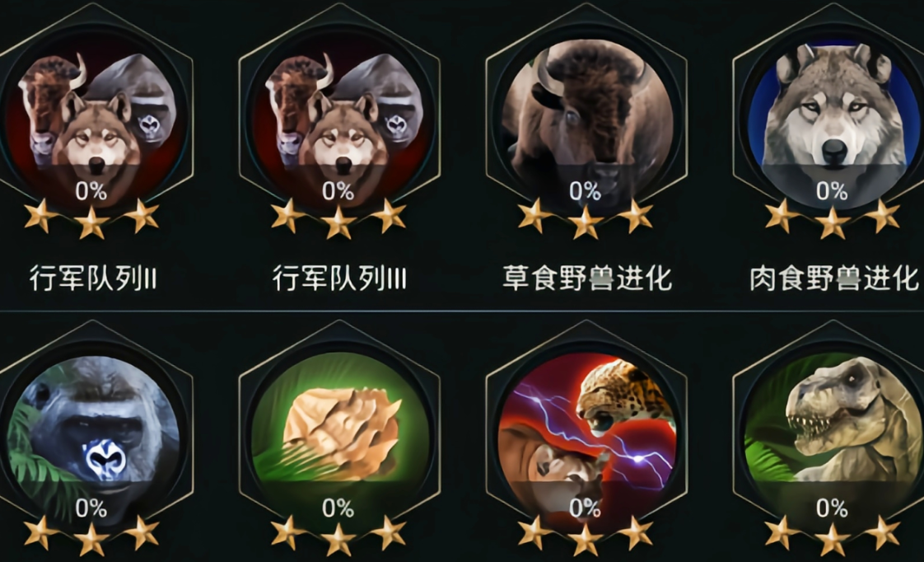
Task: Click 0% progress on wolf icon
Action: [x=832, y=191]
